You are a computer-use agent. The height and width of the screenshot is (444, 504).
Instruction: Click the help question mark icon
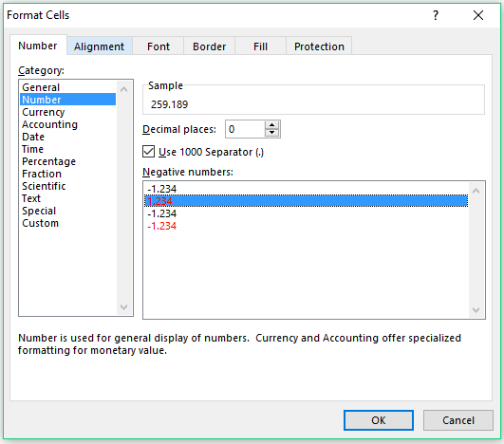(436, 15)
